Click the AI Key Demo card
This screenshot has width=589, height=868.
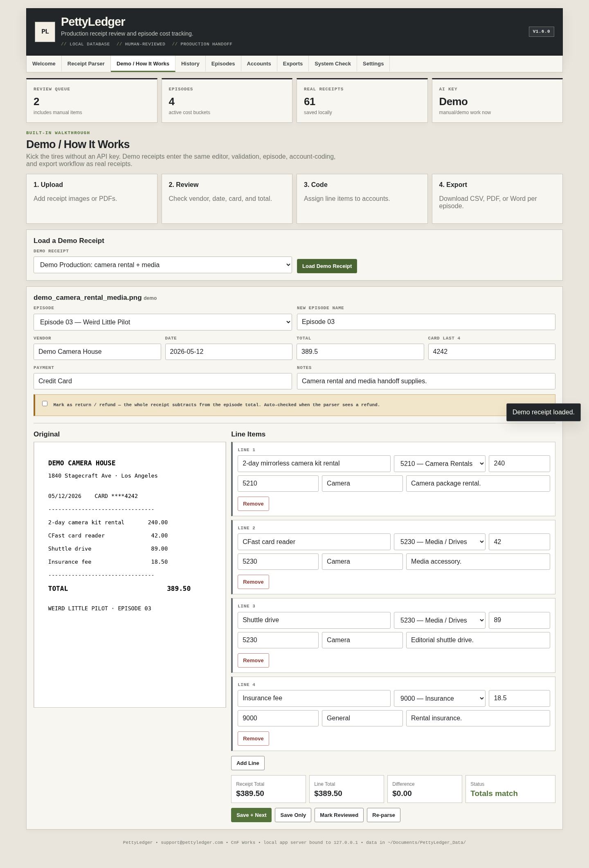497,101
